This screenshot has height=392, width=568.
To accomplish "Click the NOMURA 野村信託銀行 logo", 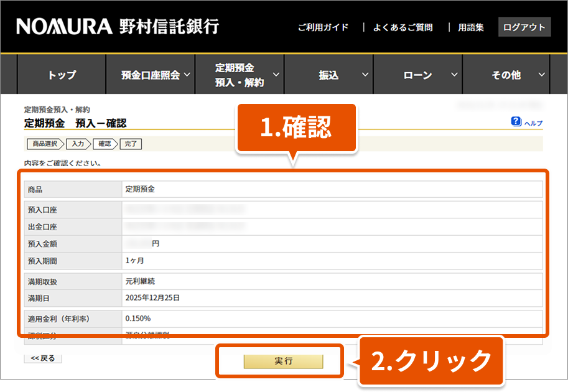I will pos(118,27).
